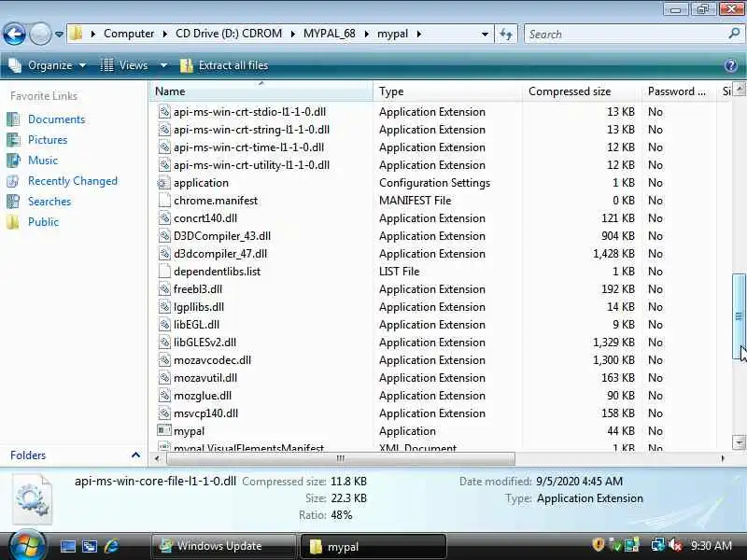The width and height of the screenshot is (747, 560).
Task: Select freebl3.dll file icon
Action: point(164,289)
